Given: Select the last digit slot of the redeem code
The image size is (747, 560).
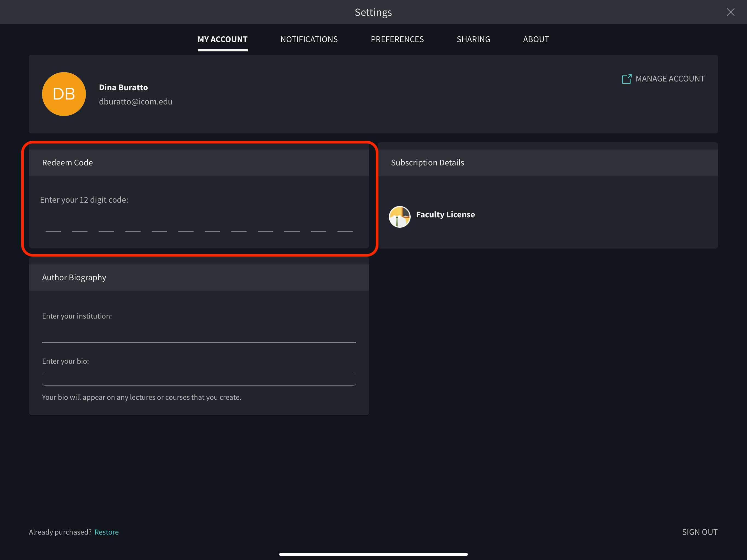Looking at the screenshot, I should (x=345, y=224).
